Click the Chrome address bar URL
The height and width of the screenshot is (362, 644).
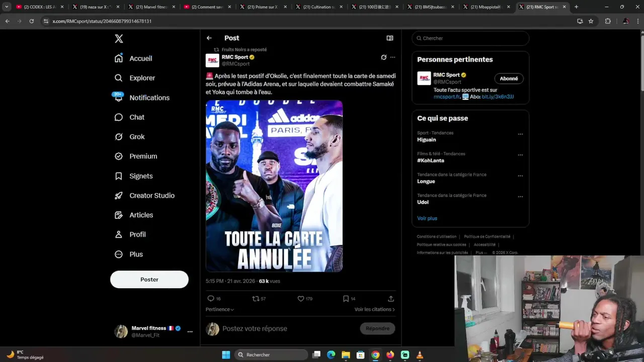pyautogui.click(x=102, y=21)
